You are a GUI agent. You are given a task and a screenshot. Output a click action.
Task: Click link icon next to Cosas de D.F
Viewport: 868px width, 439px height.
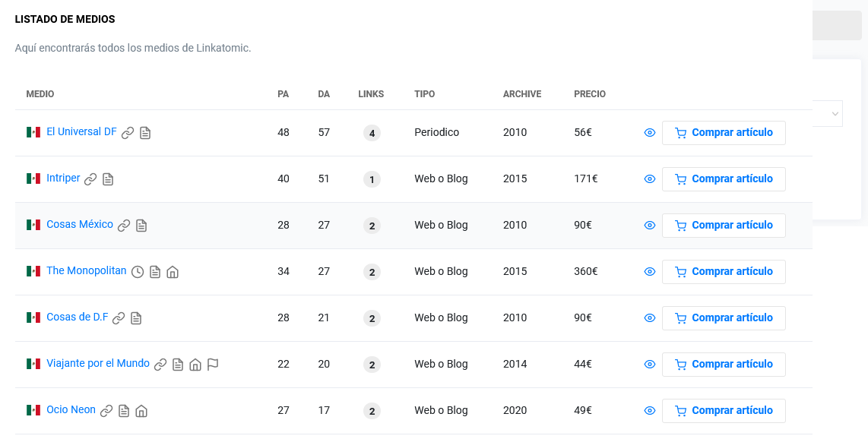point(119,318)
